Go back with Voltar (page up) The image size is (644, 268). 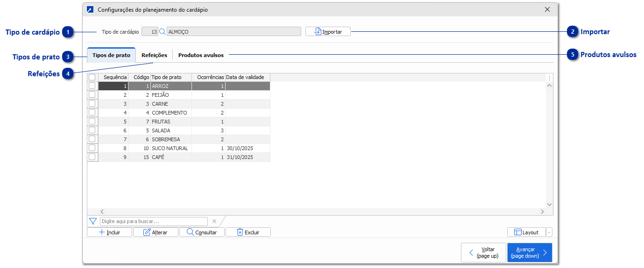(483, 253)
